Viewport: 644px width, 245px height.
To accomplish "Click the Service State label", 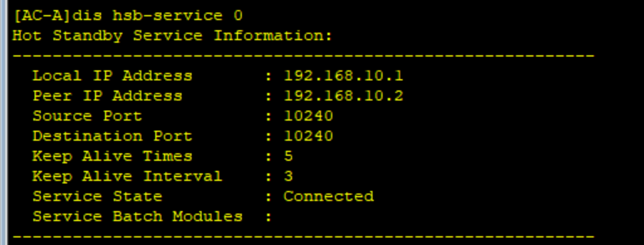I will (97, 197).
